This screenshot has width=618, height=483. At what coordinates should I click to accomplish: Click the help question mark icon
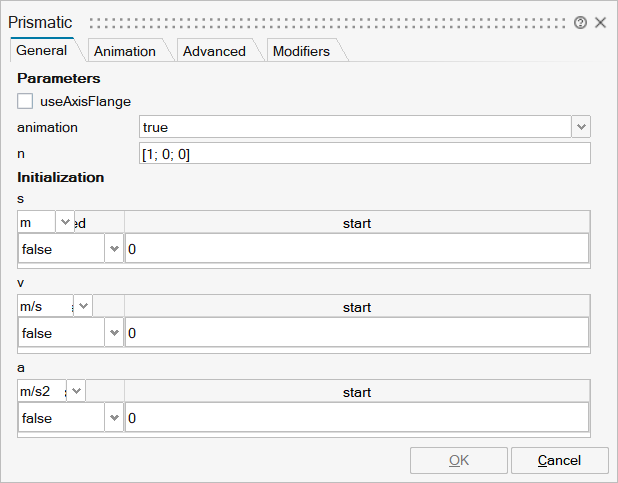pos(580,22)
